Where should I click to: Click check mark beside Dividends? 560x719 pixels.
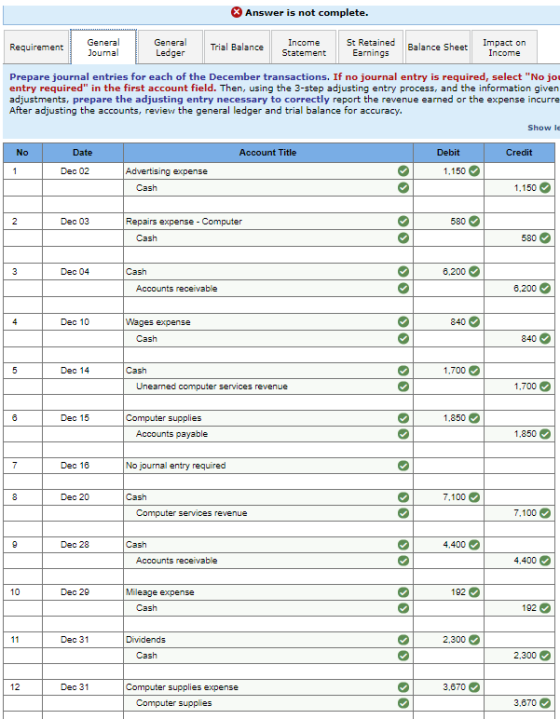tap(403, 640)
